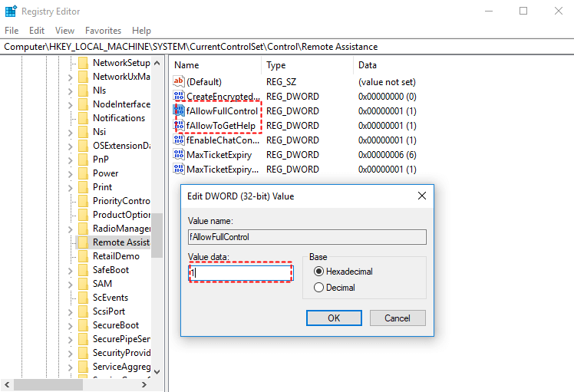Click the tree pane vertical scrollbar thumb

point(157,236)
